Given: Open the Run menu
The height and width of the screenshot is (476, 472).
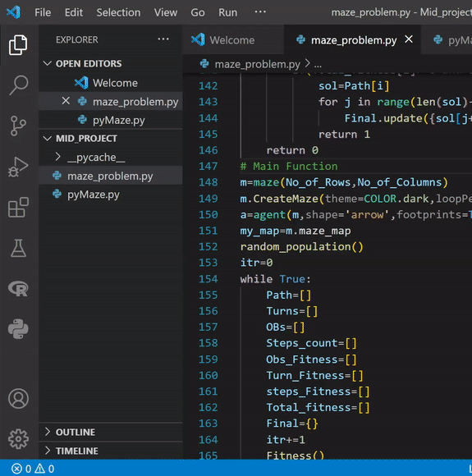Looking at the screenshot, I should tap(228, 12).
